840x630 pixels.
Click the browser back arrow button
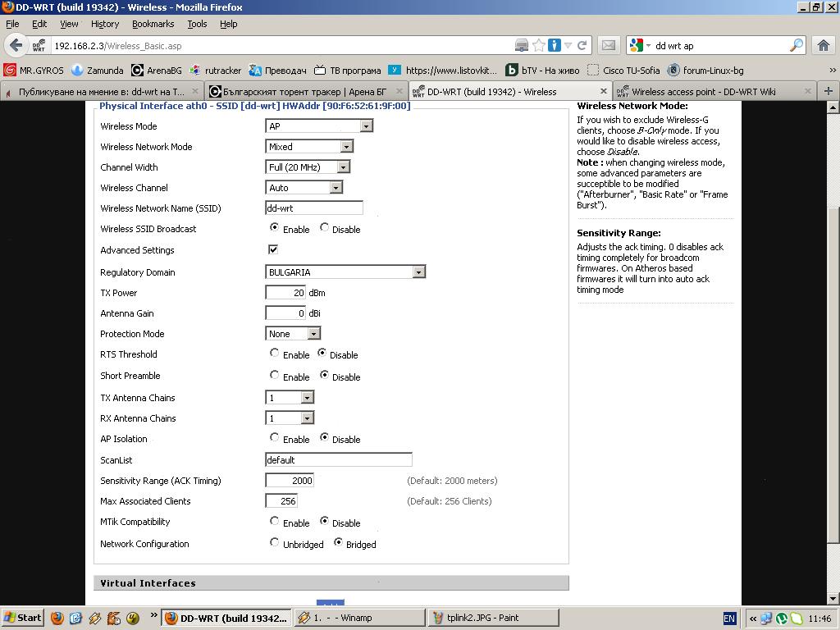click(x=16, y=45)
